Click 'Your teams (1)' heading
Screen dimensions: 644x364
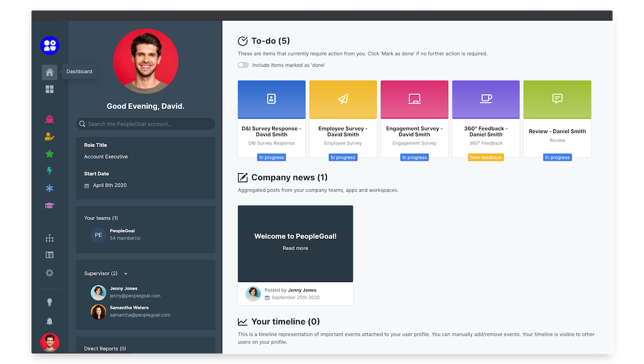101,219
